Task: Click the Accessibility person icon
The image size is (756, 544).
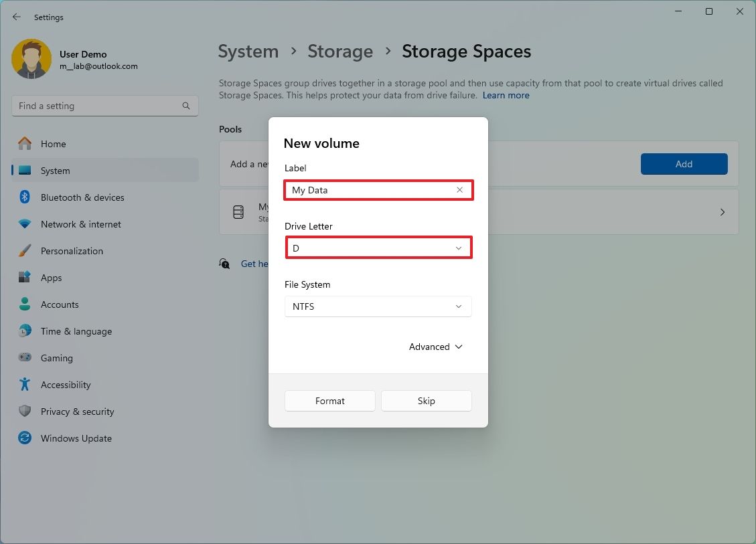Action: (x=24, y=385)
